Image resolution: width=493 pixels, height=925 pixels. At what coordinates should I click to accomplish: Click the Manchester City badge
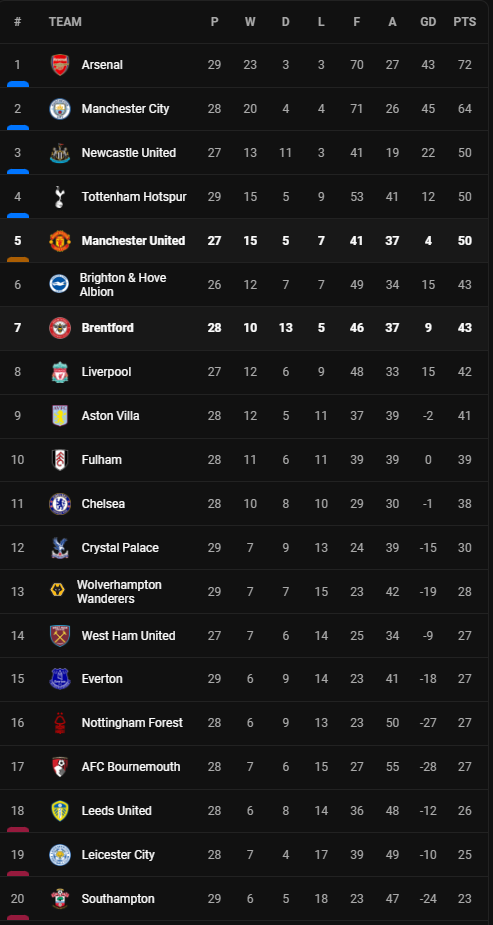pos(60,109)
